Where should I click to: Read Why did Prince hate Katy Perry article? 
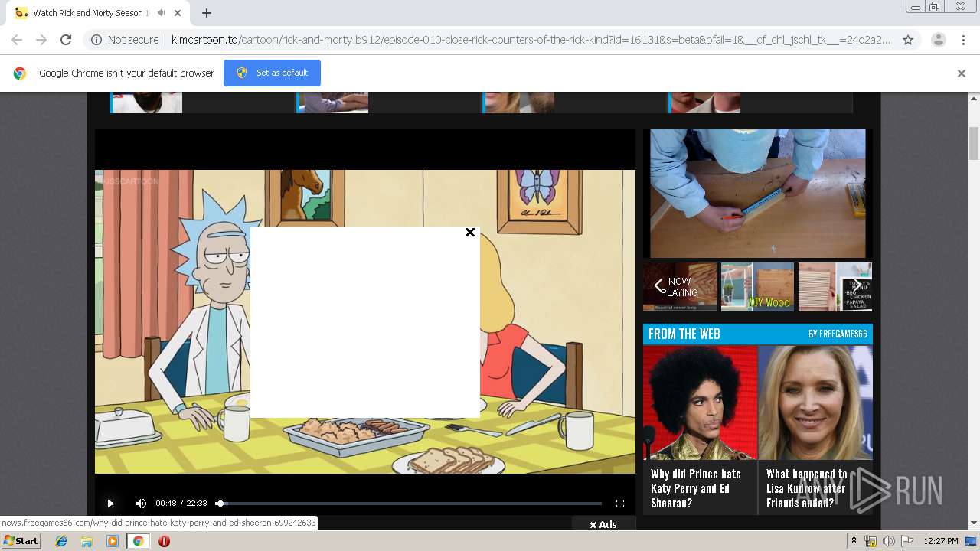click(696, 488)
